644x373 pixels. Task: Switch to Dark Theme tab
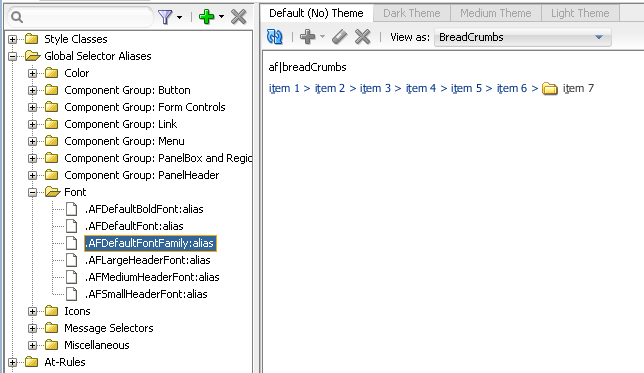(412, 13)
